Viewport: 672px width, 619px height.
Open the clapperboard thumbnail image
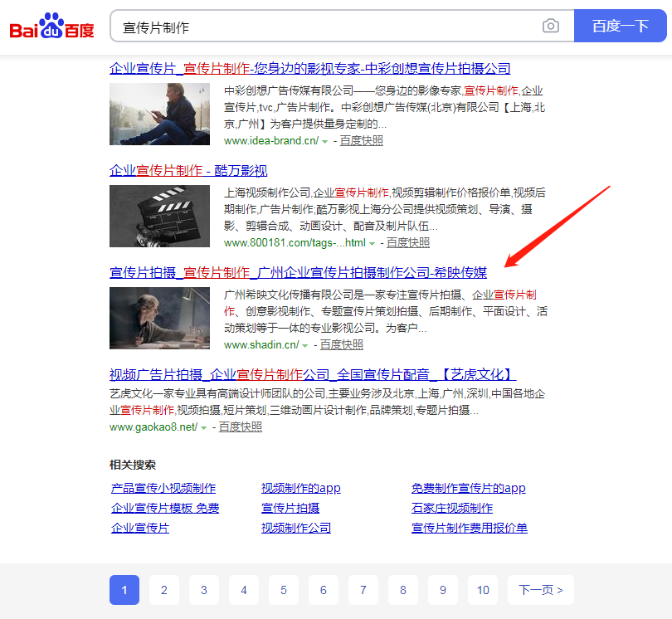[159, 216]
